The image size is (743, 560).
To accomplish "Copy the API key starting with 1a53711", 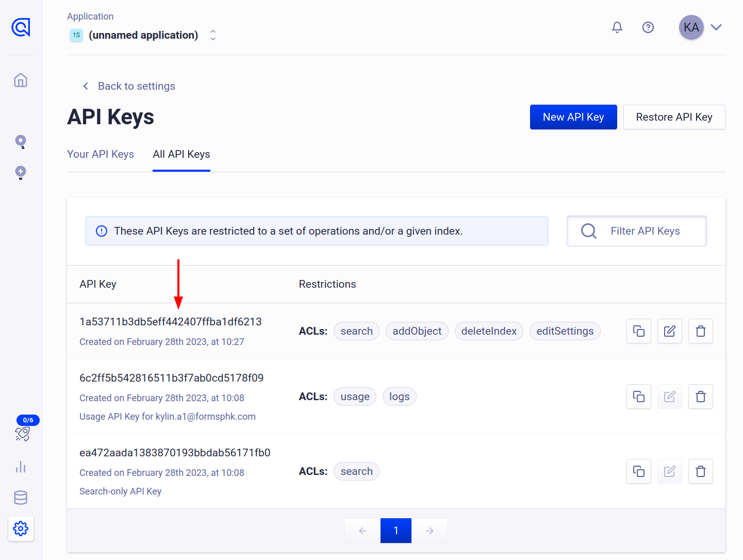I will point(638,331).
